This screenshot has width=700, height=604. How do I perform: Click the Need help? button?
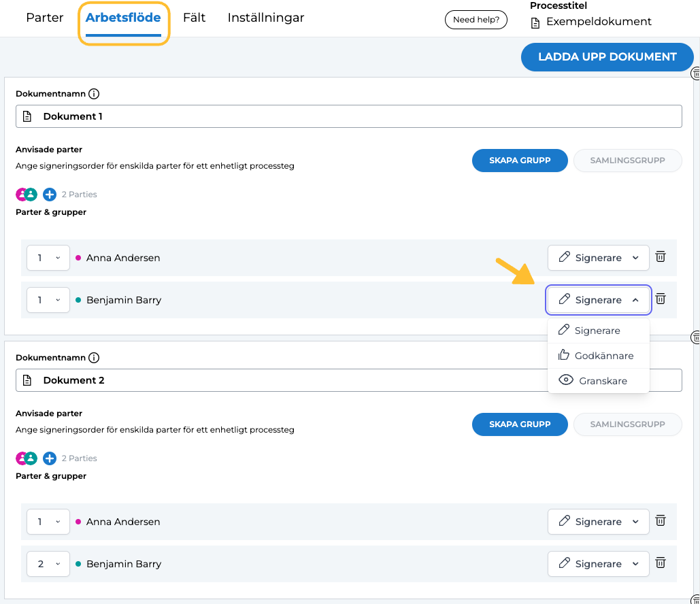pos(476,20)
